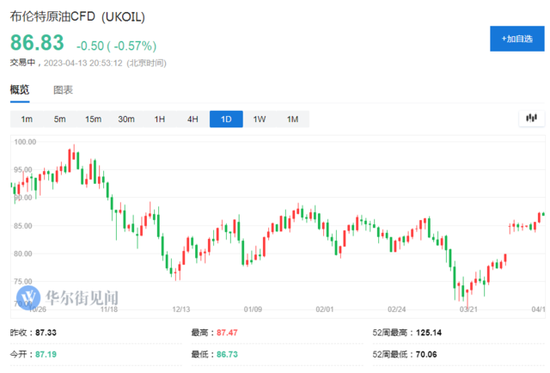
Task: Open the candlestick chart type icon
Action: tap(531, 118)
